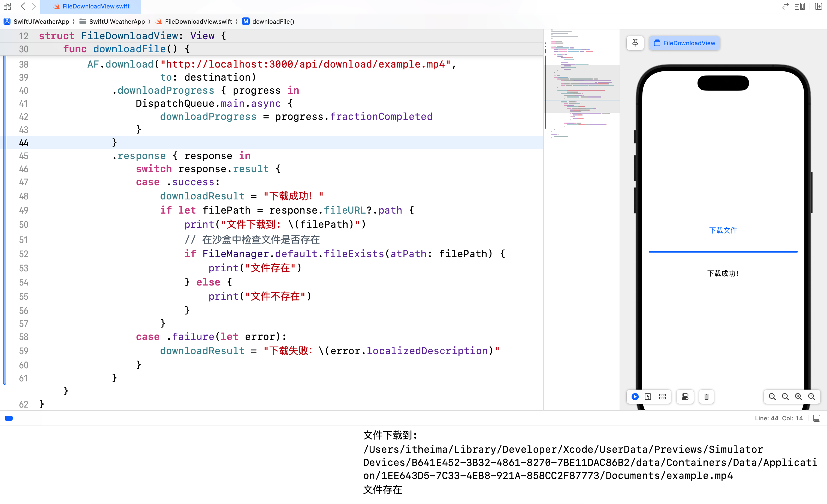Click the blue breakpoint toggle in debug bar
This screenshot has width=827, height=504.
(9, 418)
